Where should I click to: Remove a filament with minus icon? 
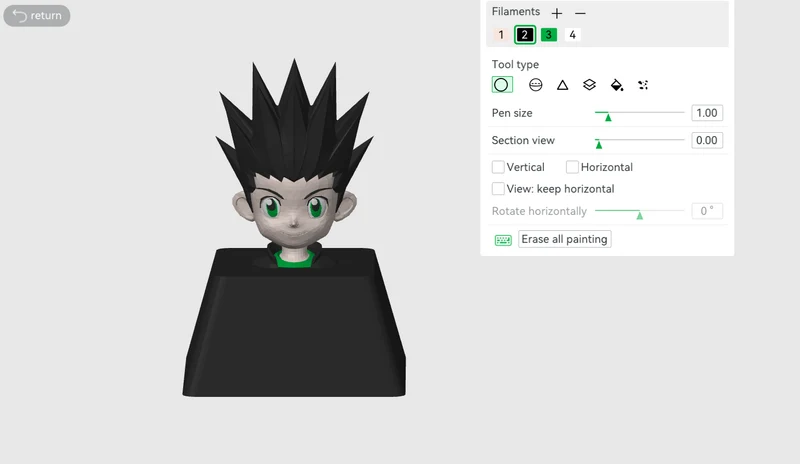(580, 13)
